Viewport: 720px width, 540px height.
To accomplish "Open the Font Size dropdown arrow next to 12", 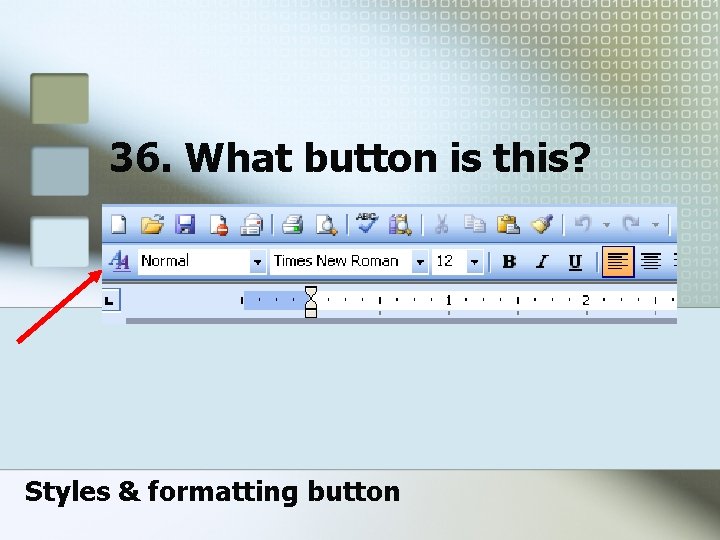I will pyautogui.click(x=474, y=262).
